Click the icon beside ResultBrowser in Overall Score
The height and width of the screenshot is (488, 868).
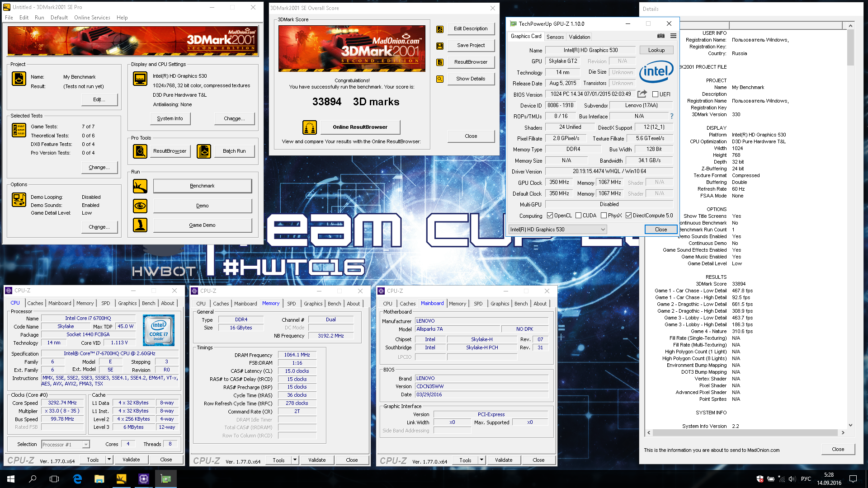coord(439,62)
